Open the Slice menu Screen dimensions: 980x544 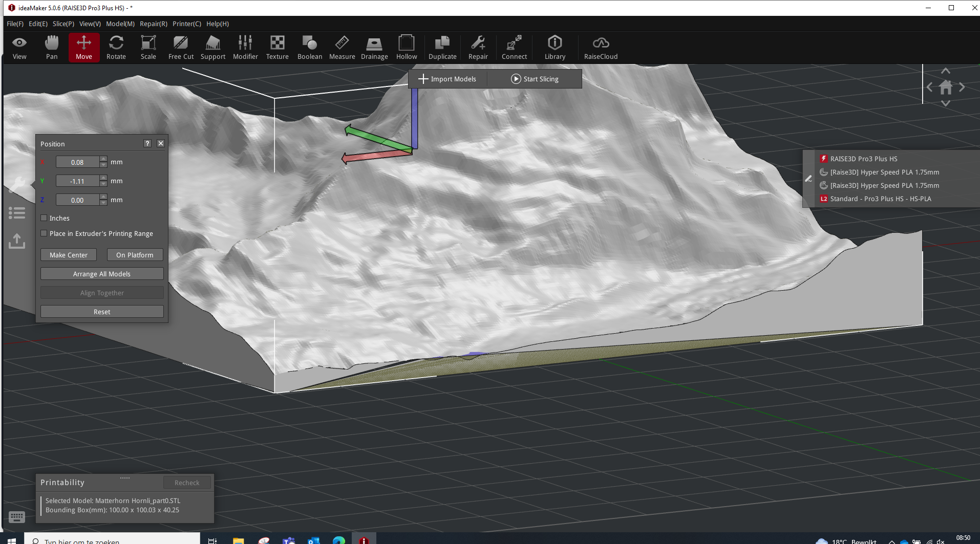pos(63,24)
